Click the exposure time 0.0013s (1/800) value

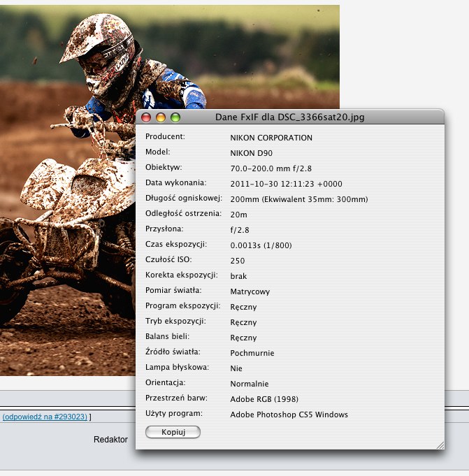pyautogui.click(x=261, y=245)
